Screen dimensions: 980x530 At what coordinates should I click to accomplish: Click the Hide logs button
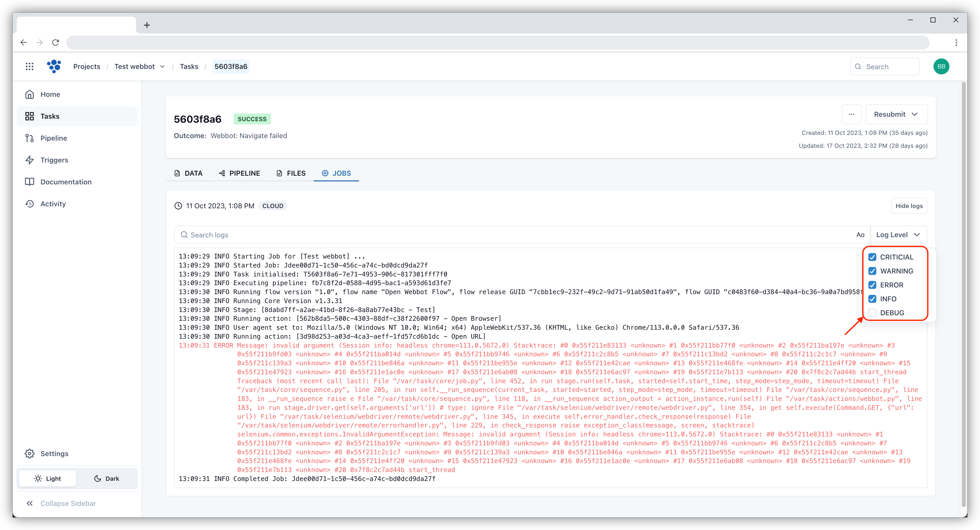pos(909,206)
